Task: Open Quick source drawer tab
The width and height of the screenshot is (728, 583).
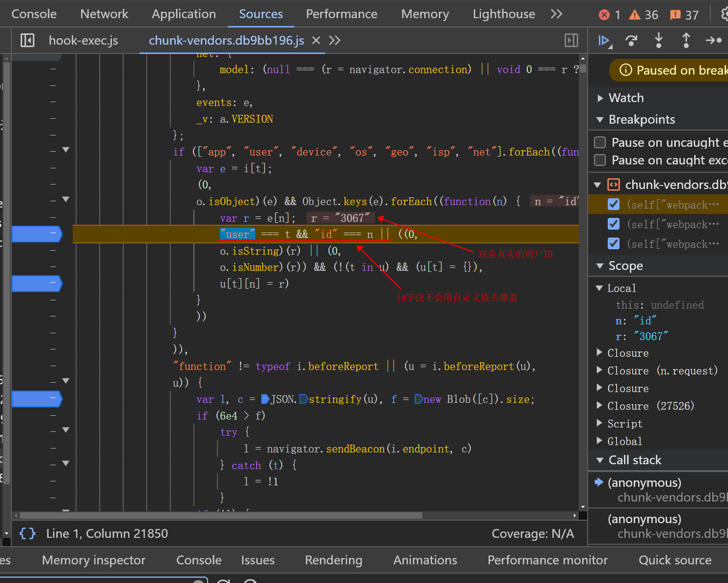Action: [x=675, y=560]
